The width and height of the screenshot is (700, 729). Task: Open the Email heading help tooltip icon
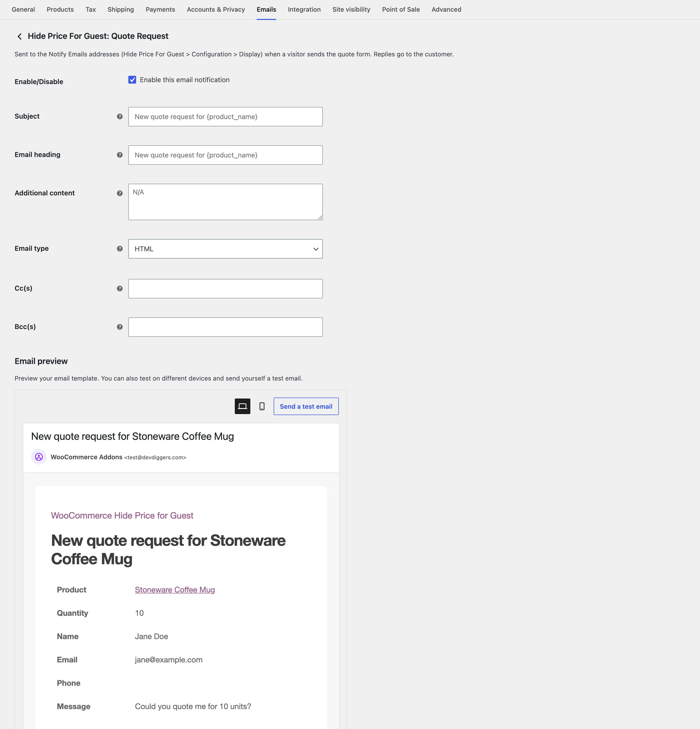click(120, 155)
